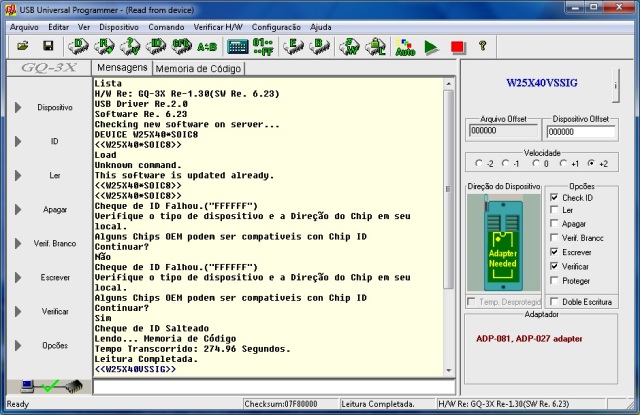
Task: Erase chip with the E chip icon
Action: [x=293, y=46]
